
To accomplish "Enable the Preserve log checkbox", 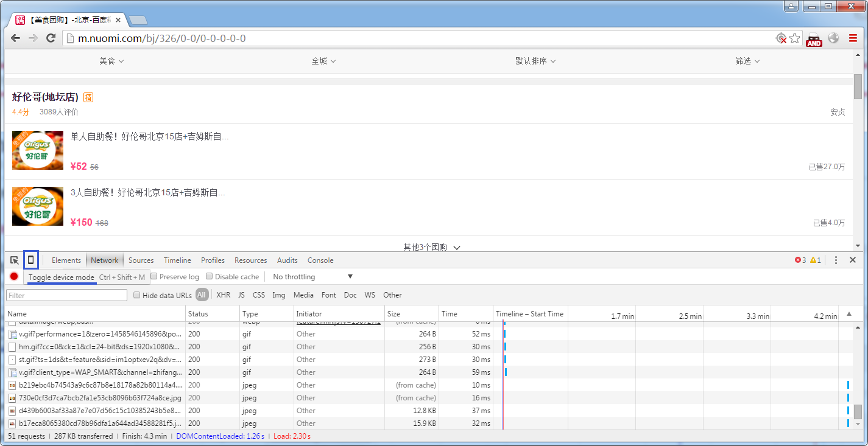I will 154,276.
